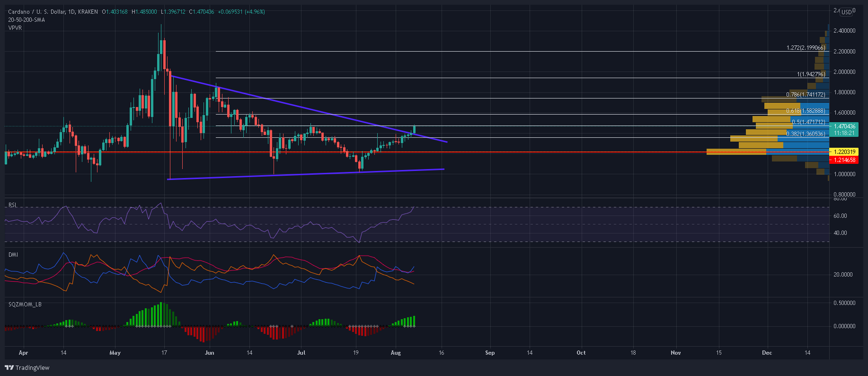This screenshot has height=376, width=868.
Task: Click the 0.5(1.471712) Fibonacci label
Action: click(x=808, y=122)
